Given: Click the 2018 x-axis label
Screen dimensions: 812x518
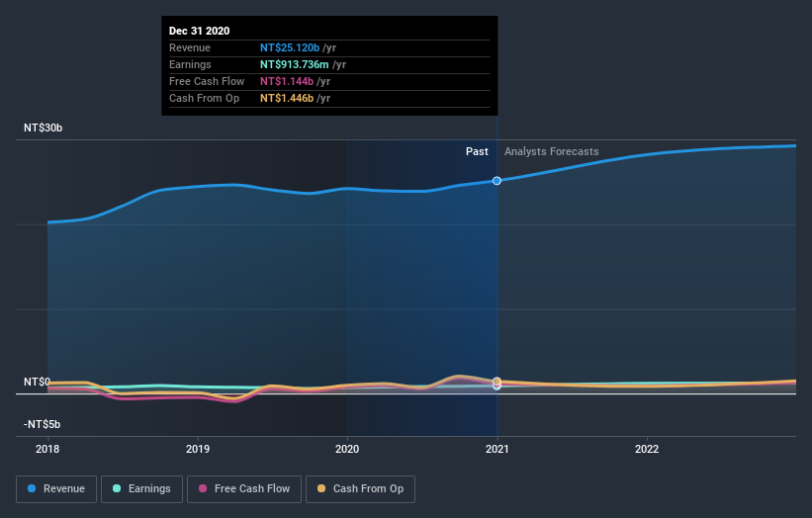Looking at the screenshot, I should point(47,449).
